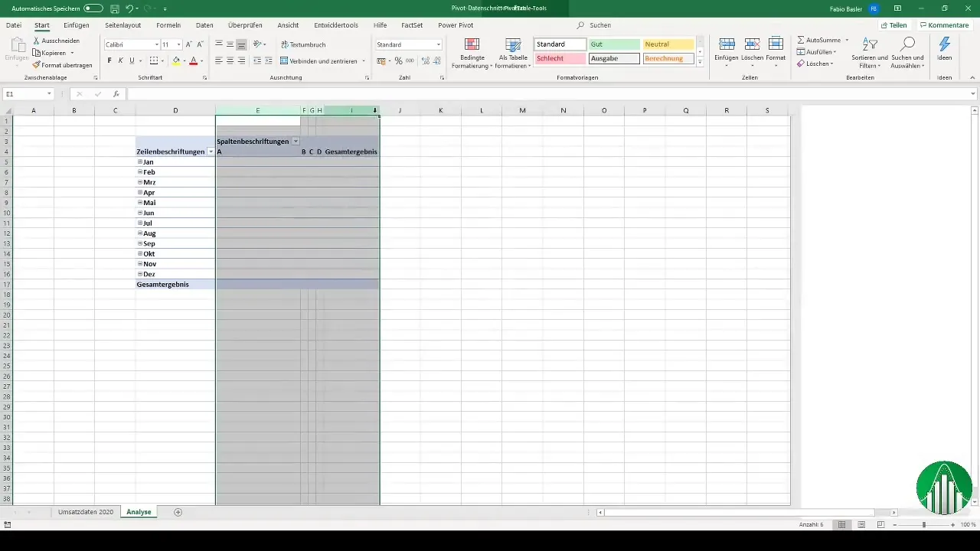Select the Schlecht cell style
The width and height of the screenshot is (980, 551).
[x=560, y=58]
